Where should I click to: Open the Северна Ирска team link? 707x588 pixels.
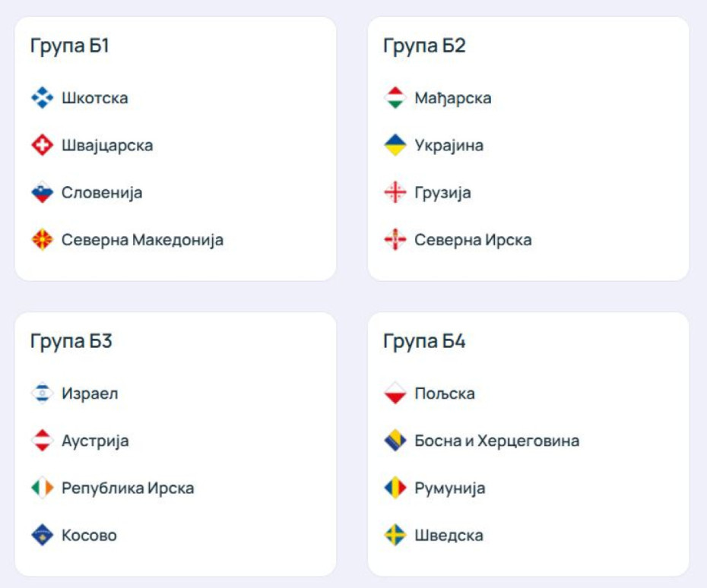pyautogui.click(x=473, y=240)
